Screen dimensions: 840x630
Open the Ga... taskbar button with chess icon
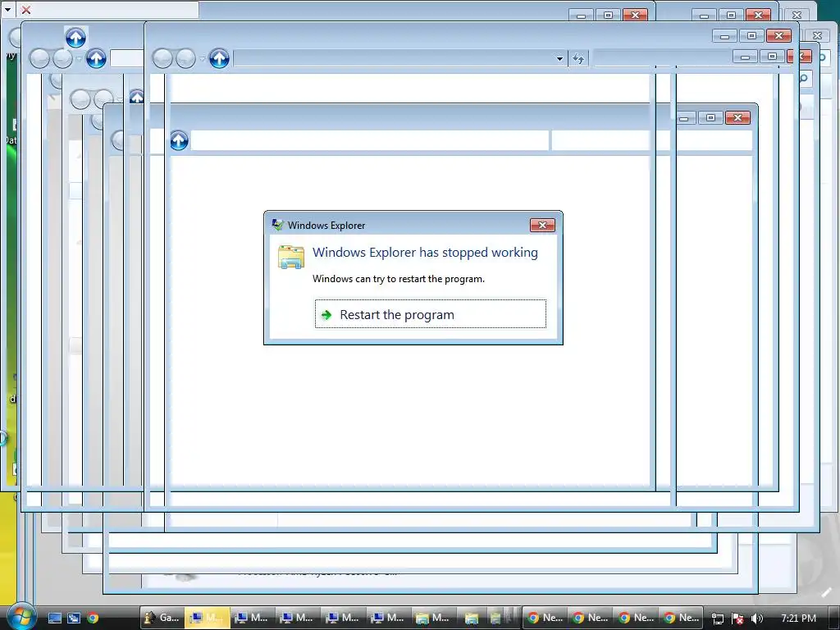click(162, 618)
